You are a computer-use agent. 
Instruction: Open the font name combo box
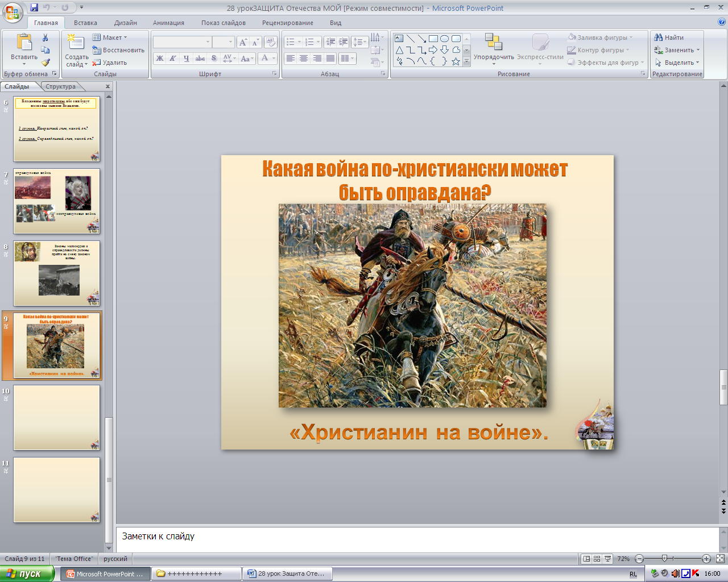[x=182, y=42]
